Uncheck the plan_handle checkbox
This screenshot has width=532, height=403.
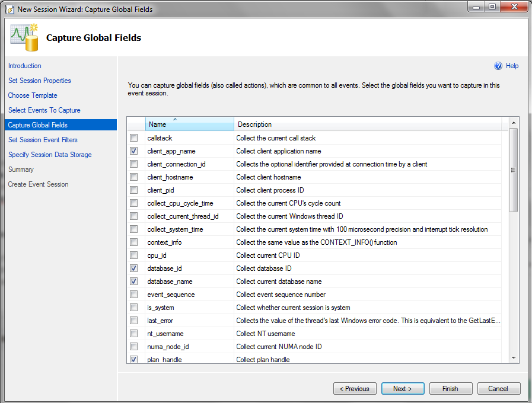click(134, 359)
